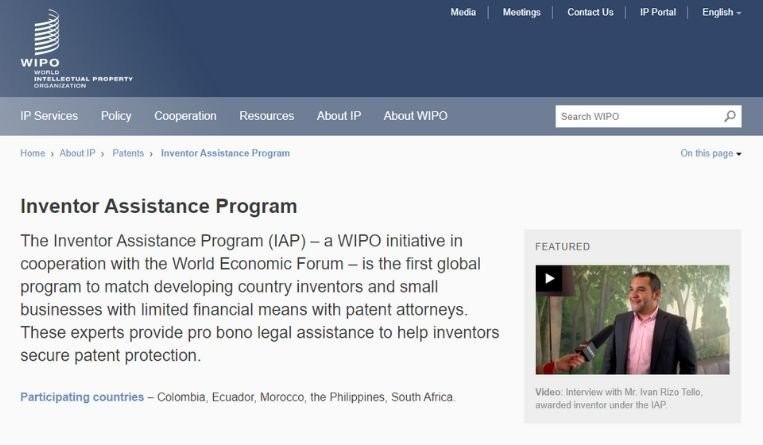Click the video caption about Ivan Rizo Tello
The width and height of the screenshot is (763, 445).
click(619, 398)
